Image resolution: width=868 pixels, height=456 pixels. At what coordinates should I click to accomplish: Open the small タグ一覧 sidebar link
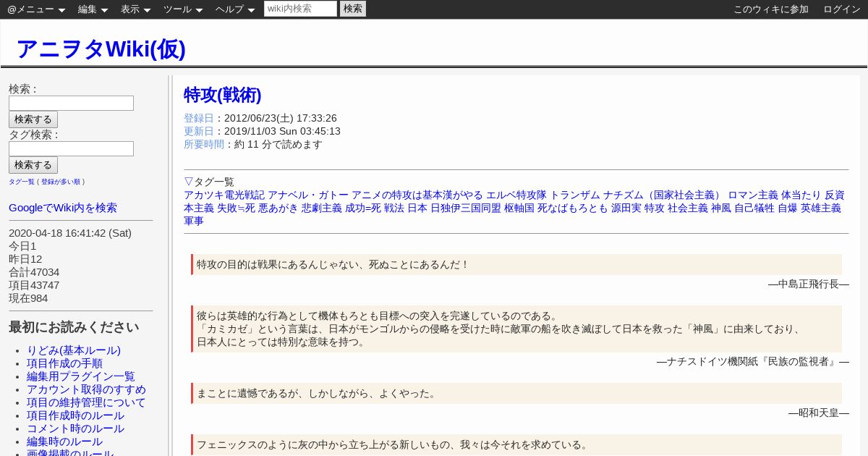tap(22, 182)
